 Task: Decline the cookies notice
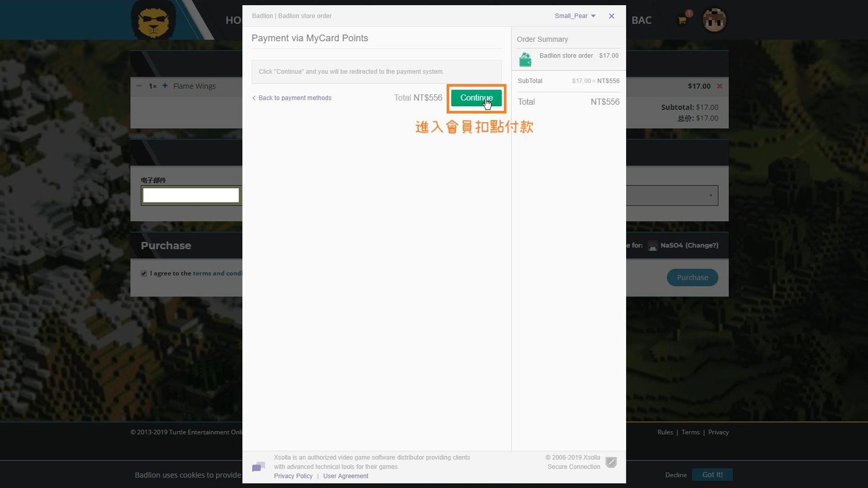(x=676, y=475)
